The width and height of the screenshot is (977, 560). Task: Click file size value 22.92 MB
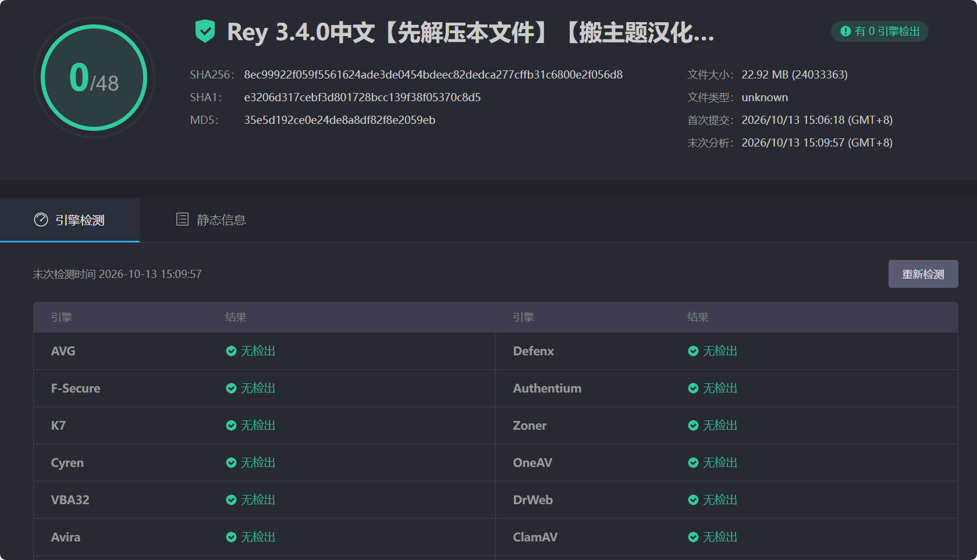(794, 74)
